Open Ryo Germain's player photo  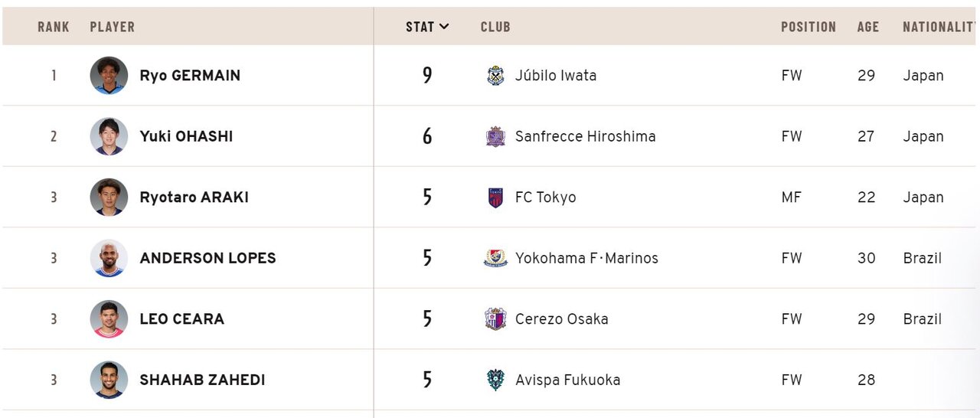[x=109, y=76]
